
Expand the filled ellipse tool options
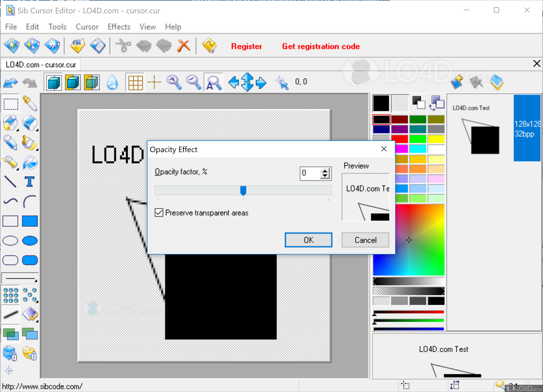37,247
